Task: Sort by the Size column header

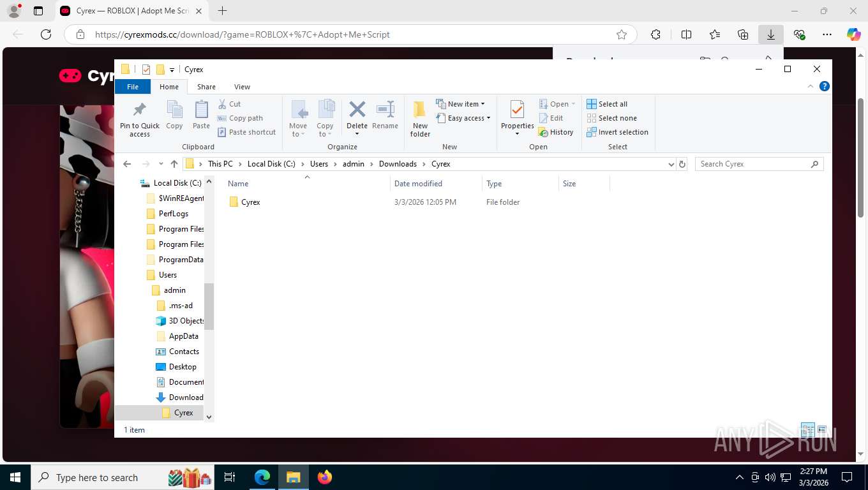Action: (584, 184)
